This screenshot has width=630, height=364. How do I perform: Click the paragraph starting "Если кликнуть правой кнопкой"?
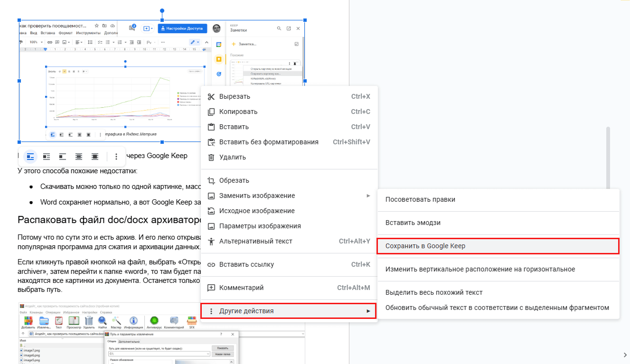(x=109, y=275)
